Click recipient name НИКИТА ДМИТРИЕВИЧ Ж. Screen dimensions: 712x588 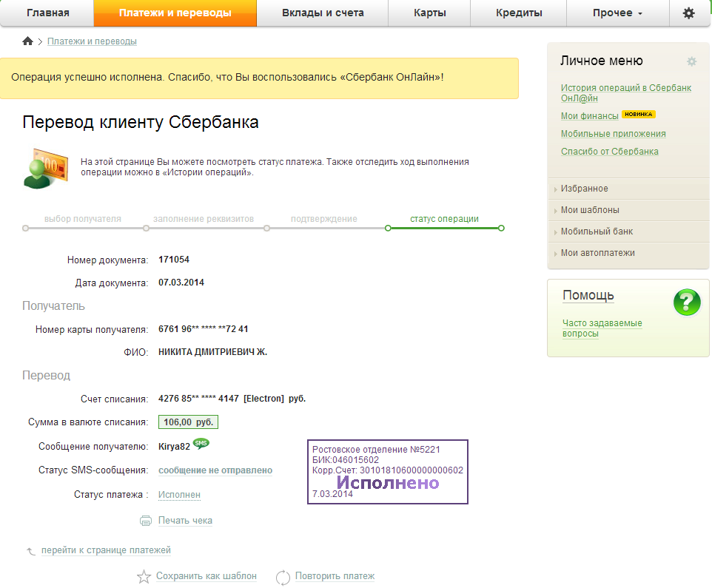pyautogui.click(x=212, y=352)
